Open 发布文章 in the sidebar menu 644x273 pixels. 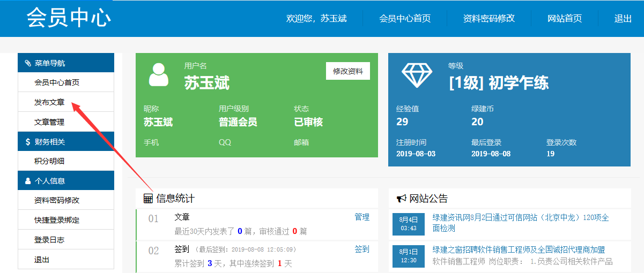(49, 102)
